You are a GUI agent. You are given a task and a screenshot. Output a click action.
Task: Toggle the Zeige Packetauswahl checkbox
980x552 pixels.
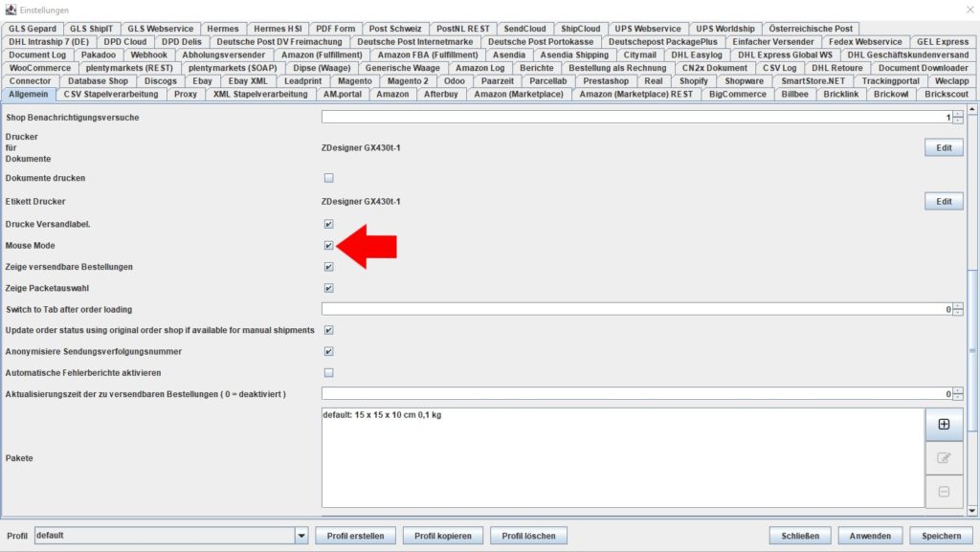[329, 288]
